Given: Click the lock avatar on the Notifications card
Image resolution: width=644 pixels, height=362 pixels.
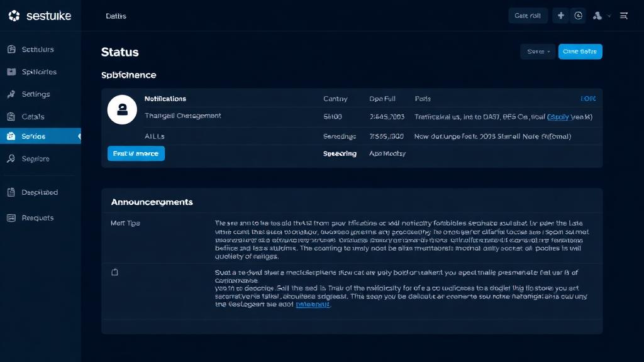Looking at the screenshot, I should point(123,109).
